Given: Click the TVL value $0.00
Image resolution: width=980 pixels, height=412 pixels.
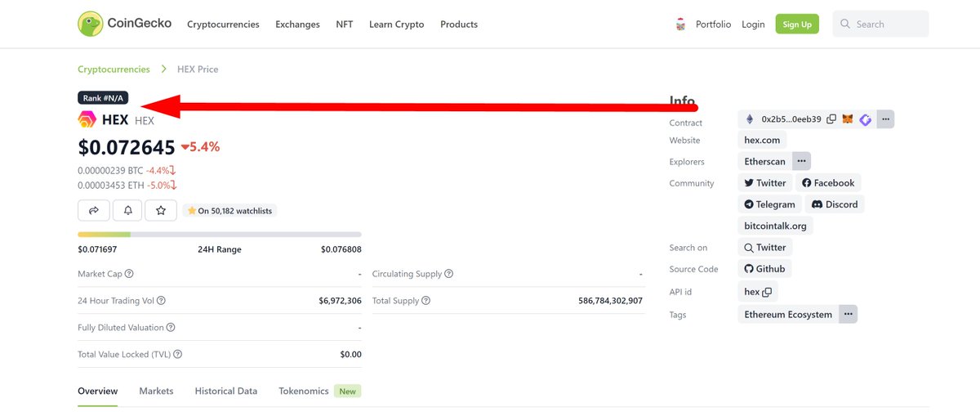Looking at the screenshot, I should 350,355.
